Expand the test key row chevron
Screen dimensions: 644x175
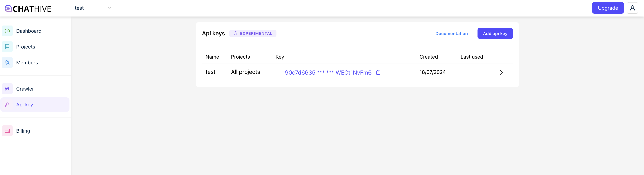click(x=501, y=73)
